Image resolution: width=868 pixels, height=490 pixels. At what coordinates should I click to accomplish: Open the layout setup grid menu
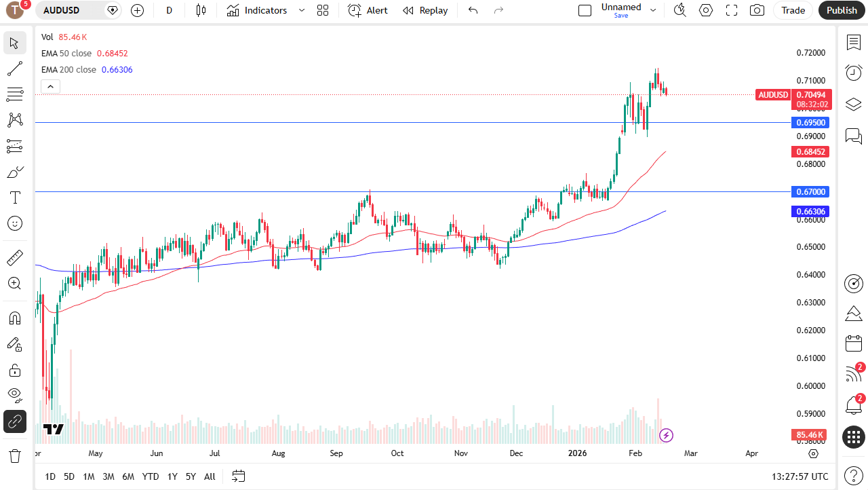coord(323,10)
